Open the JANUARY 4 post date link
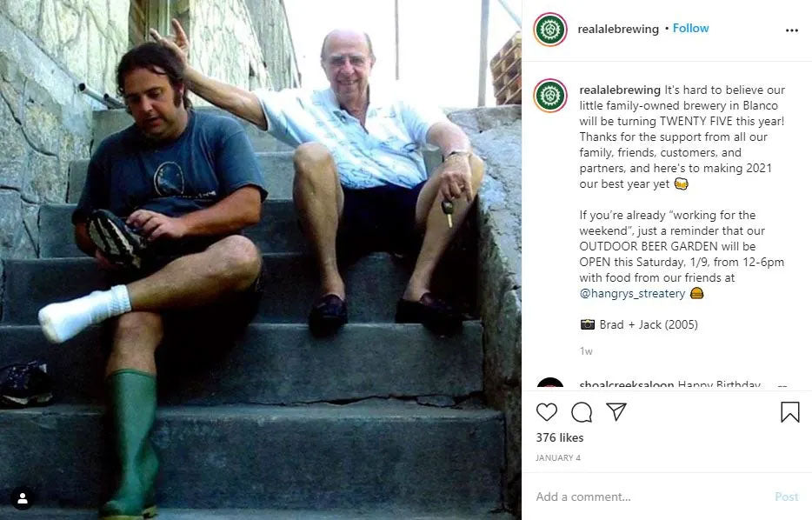Screen dimensions: 812x520 (x=558, y=458)
